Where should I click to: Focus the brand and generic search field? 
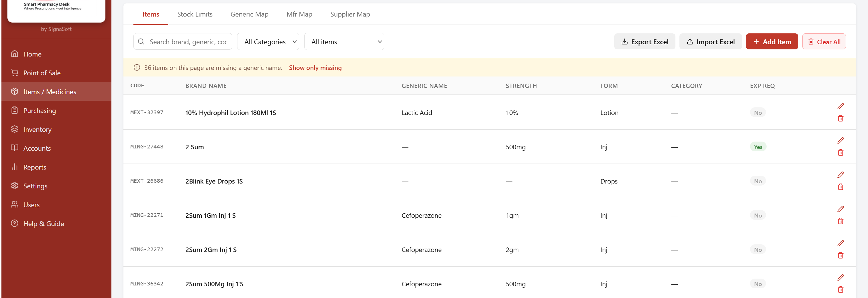point(188,42)
